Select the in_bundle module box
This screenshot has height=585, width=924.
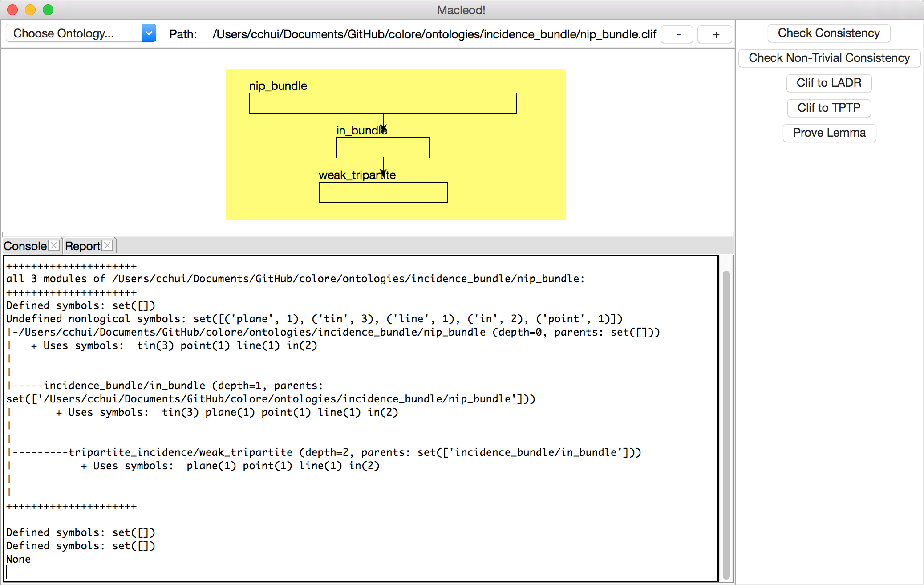point(383,148)
